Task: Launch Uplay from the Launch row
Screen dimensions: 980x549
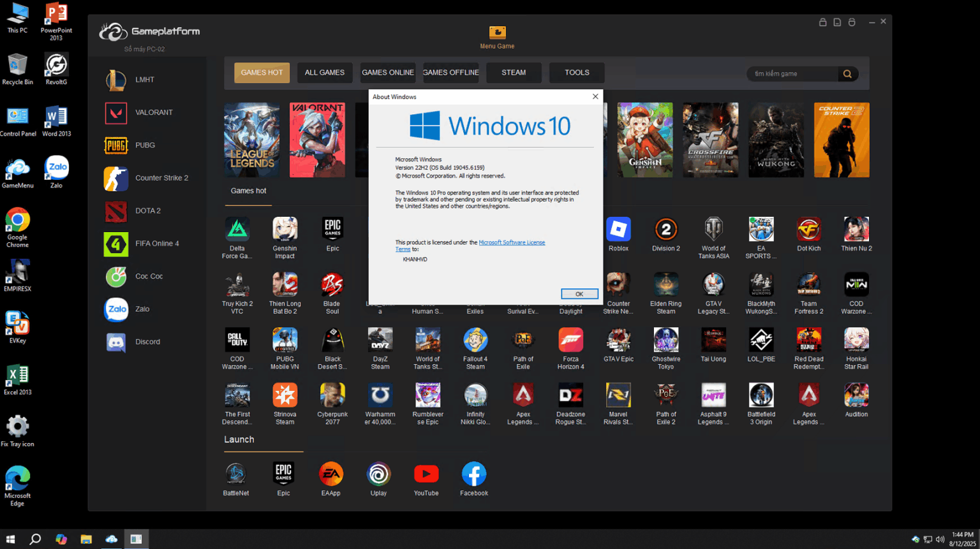Action: point(378,475)
